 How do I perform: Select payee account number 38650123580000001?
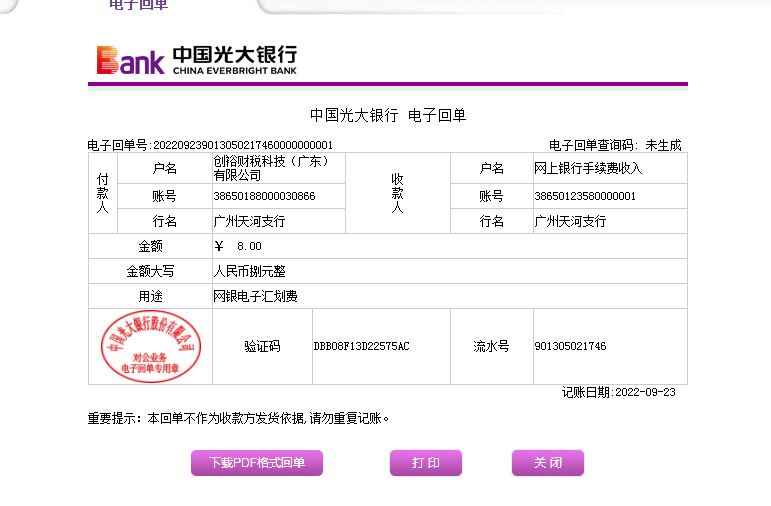tap(585, 196)
